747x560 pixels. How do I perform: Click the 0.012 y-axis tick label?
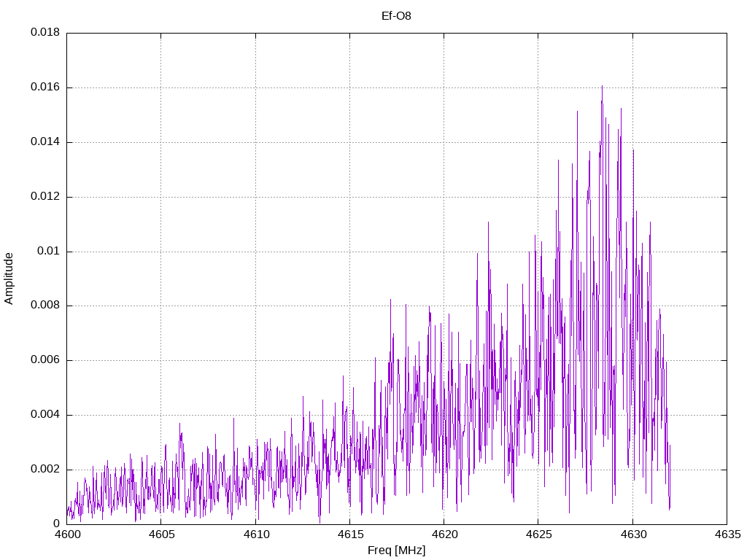(45, 196)
